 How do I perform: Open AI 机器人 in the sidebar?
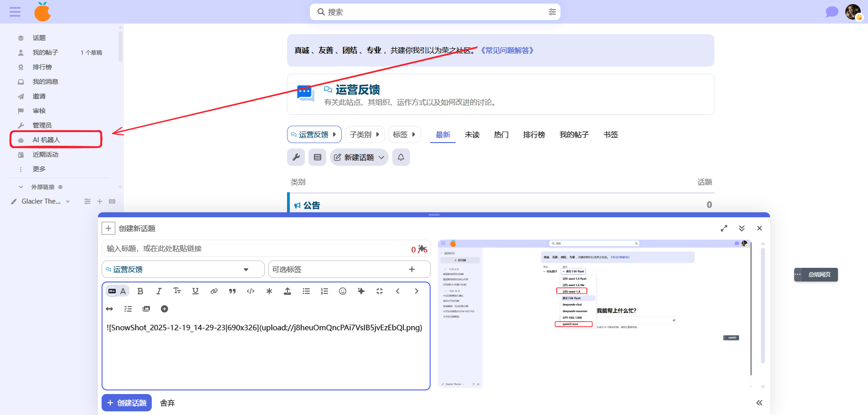[x=46, y=140]
